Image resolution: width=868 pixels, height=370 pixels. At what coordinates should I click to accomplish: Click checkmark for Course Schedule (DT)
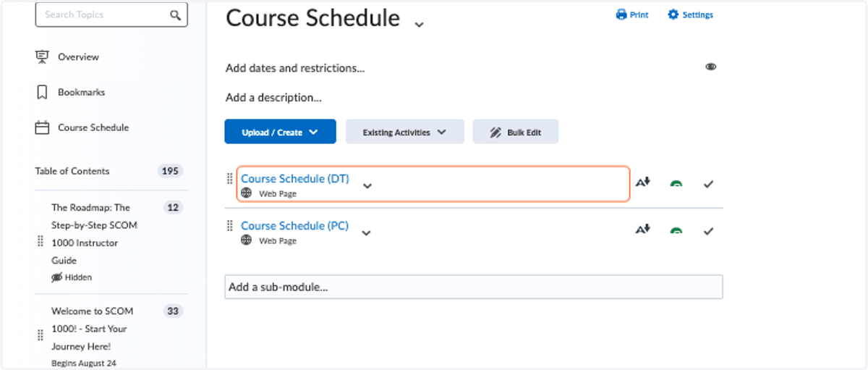point(709,184)
